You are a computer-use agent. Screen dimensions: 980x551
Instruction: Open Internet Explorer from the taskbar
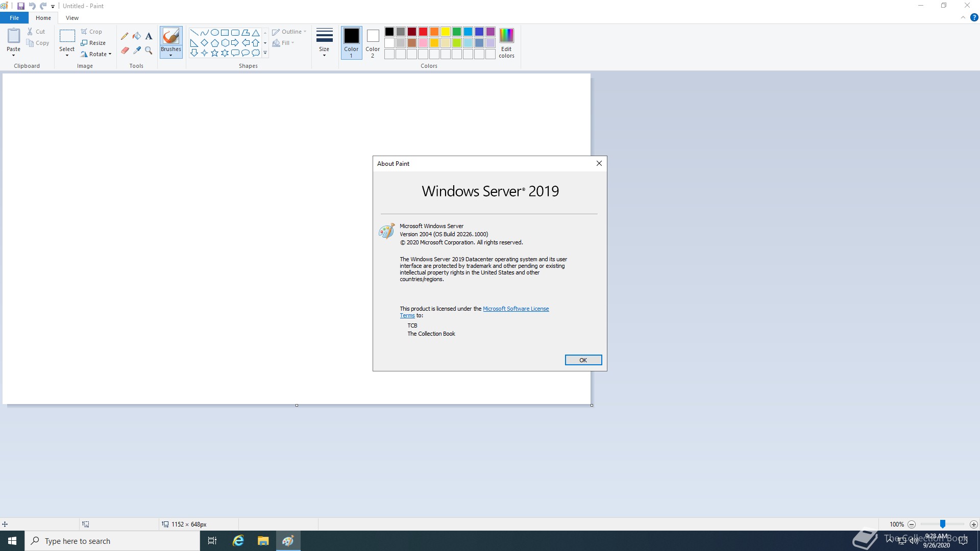pos(238,541)
